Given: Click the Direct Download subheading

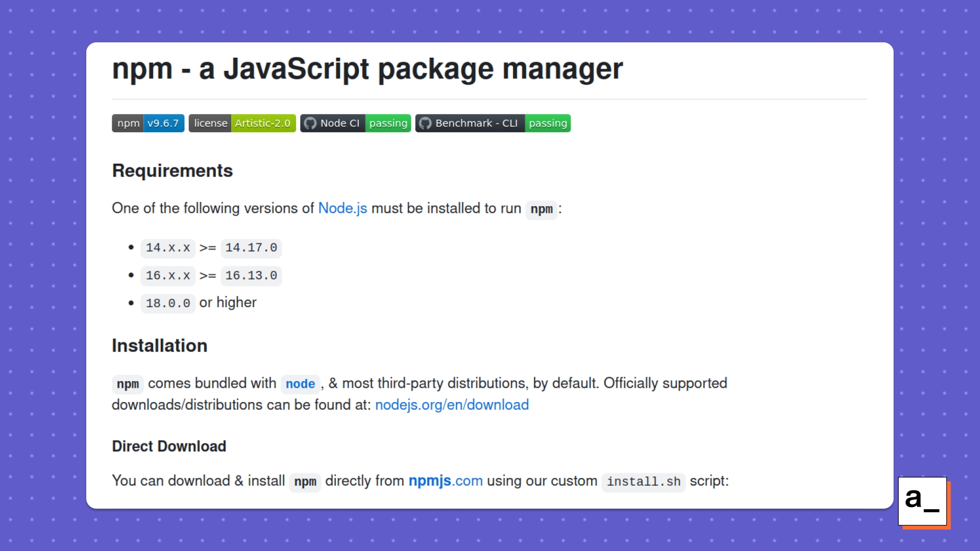Looking at the screenshot, I should click(169, 446).
